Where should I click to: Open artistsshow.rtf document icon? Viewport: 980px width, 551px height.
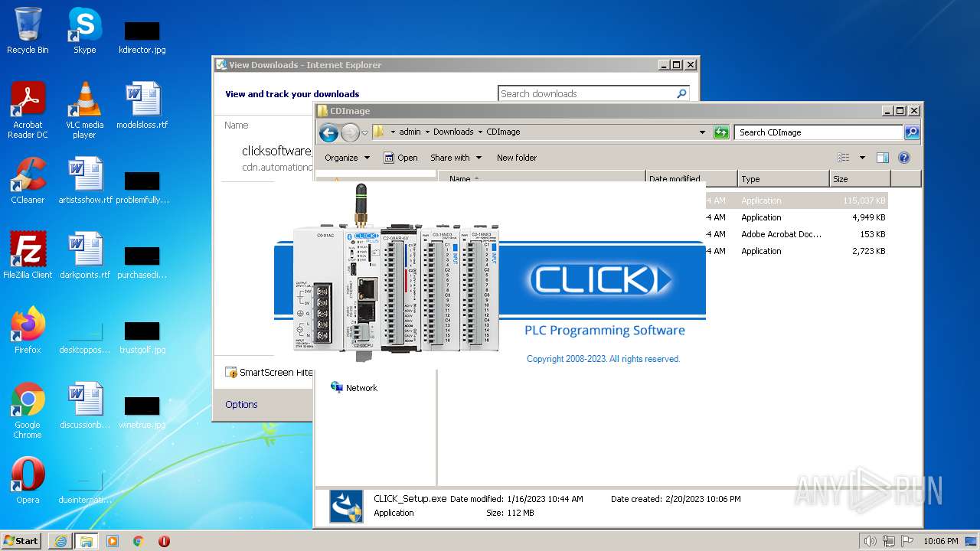(x=85, y=181)
